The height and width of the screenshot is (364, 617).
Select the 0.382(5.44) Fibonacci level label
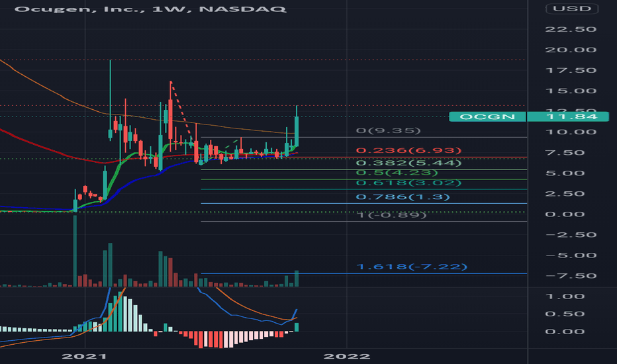(408, 163)
